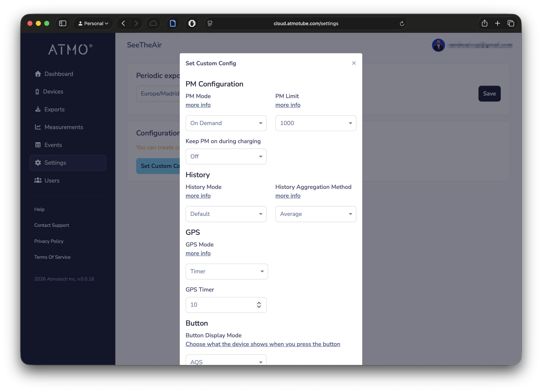Open the button display mode help link
Image resolution: width=542 pixels, height=392 pixels.
pyautogui.click(x=263, y=344)
